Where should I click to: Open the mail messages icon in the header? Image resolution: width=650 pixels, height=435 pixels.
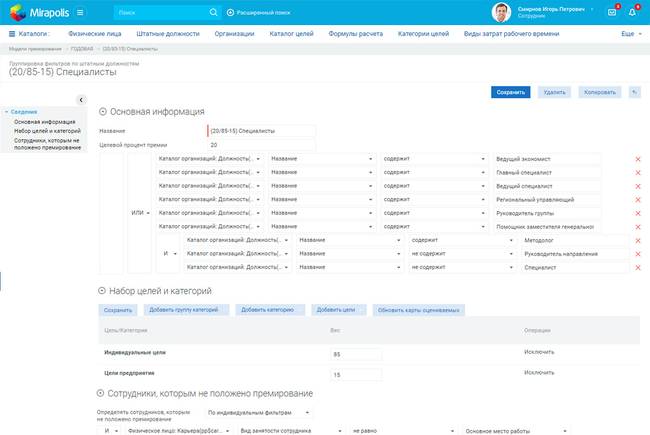coord(612,12)
